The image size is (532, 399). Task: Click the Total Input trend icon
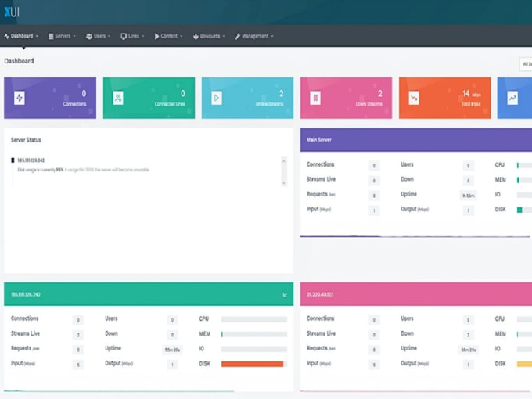pyautogui.click(x=414, y=98)
